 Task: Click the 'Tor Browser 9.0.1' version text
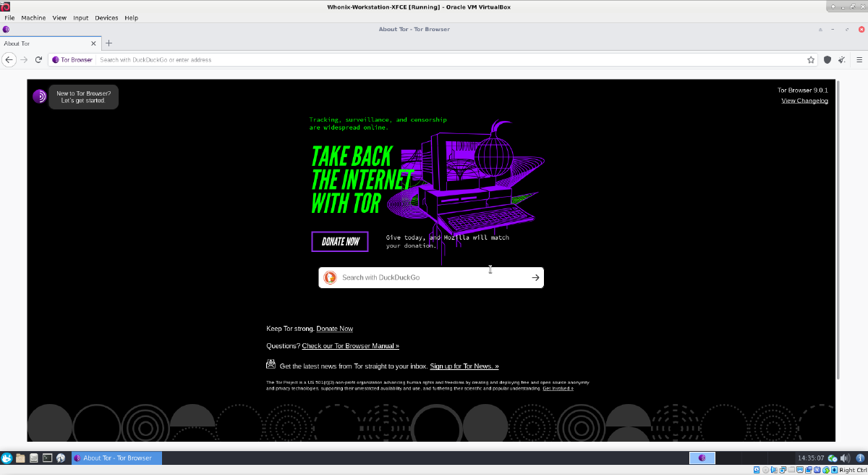[803, 91]
